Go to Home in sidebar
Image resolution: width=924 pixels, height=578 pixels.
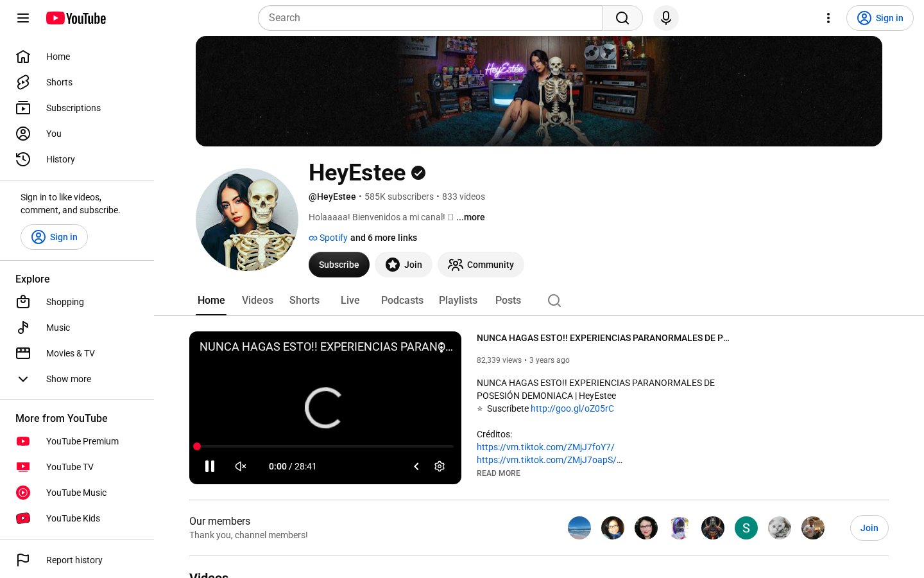(77, 57)
